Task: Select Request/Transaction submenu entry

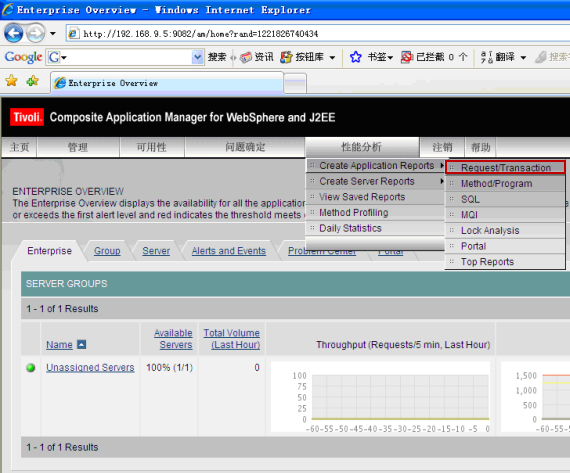Action: 505,168
